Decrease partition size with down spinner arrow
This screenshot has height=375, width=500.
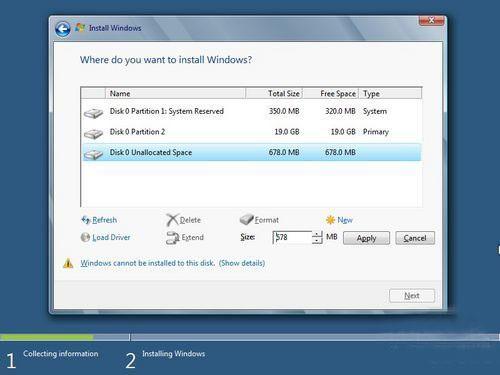point(317,240)
